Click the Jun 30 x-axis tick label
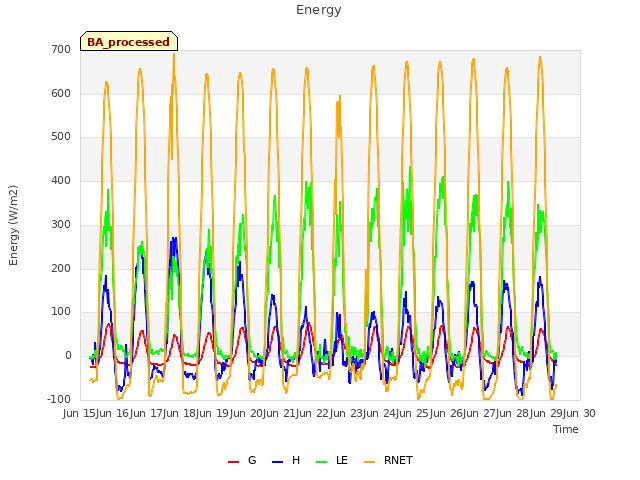 (x=580, y=413)
